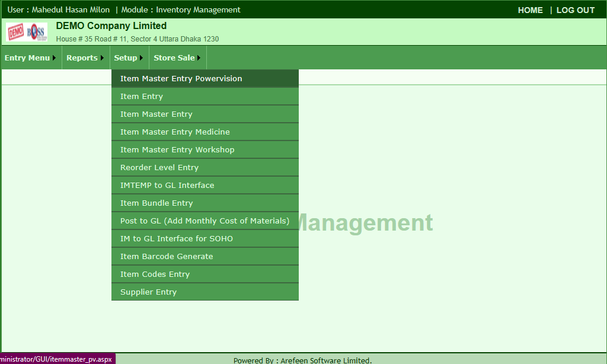Go to the HOME link

tap(531, 11)
